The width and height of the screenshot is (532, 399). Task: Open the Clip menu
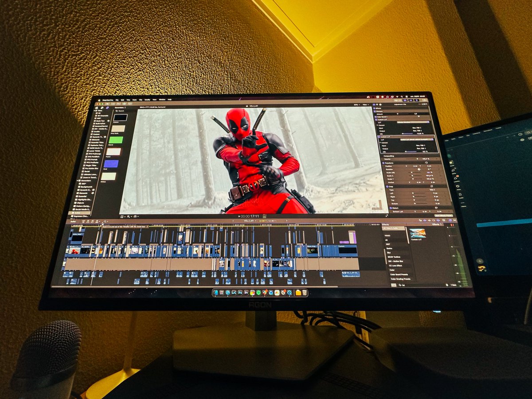[x=141, y=100]
